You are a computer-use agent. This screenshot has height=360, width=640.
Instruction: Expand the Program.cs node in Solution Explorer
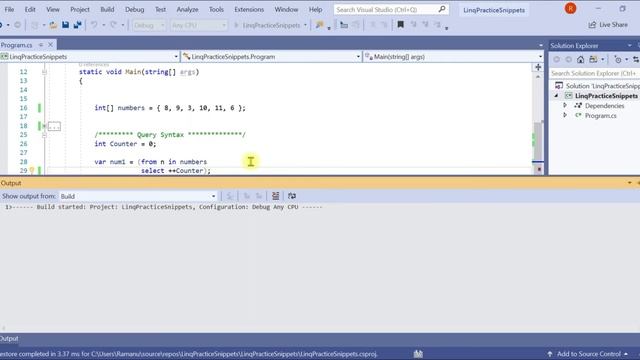coord(565,116)
